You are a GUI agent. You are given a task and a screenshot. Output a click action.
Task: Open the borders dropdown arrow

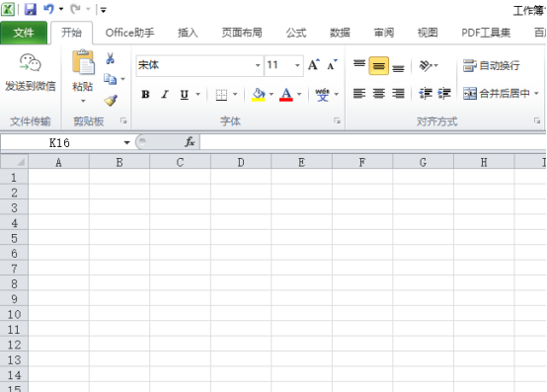pyautogui.click(x=235, y=94)
